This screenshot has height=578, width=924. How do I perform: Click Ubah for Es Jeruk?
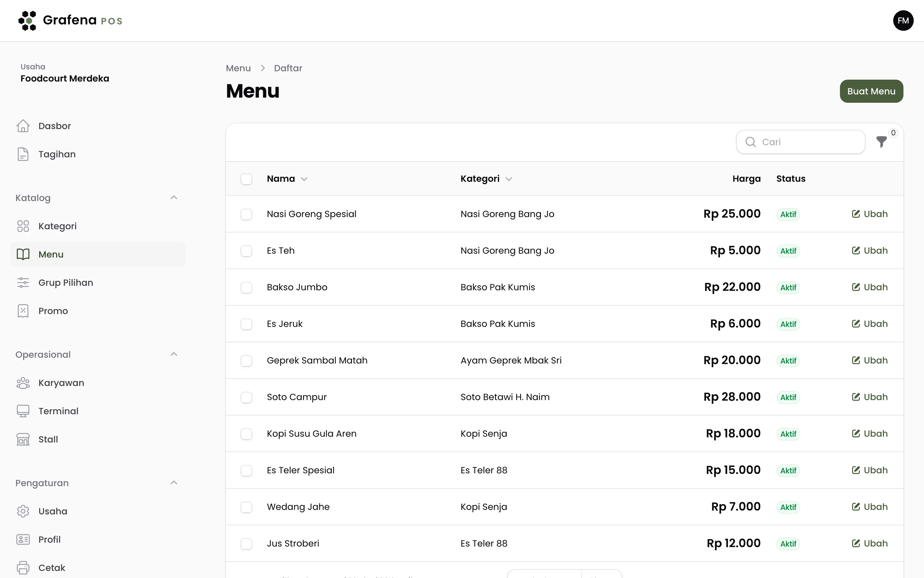coord(869,324)
